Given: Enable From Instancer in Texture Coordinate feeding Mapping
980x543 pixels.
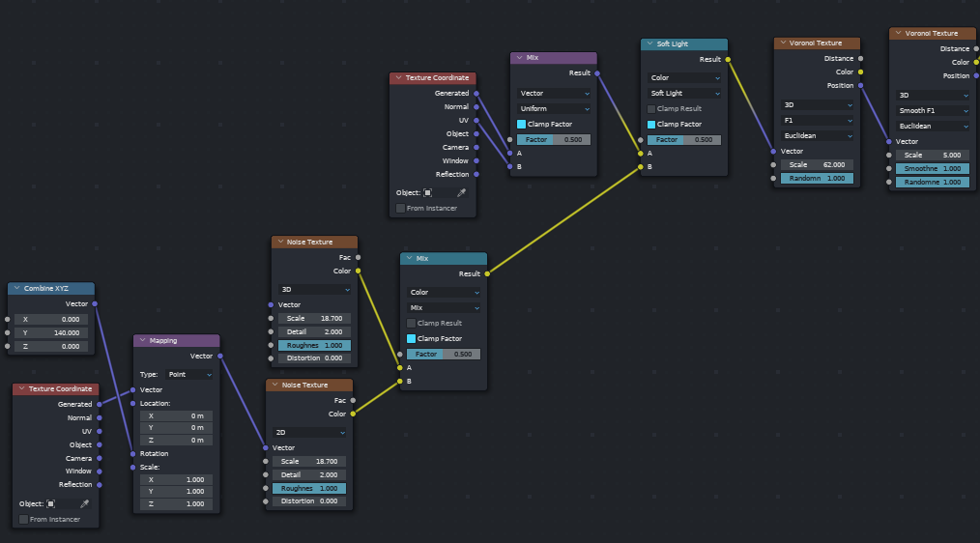Looking at the screenshot, I should click(24, 519).
